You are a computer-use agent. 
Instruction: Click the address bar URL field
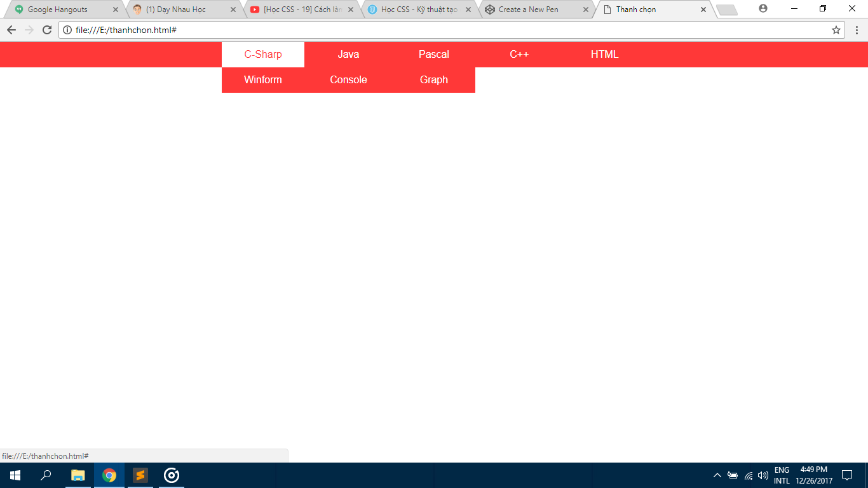coord(445,30)
